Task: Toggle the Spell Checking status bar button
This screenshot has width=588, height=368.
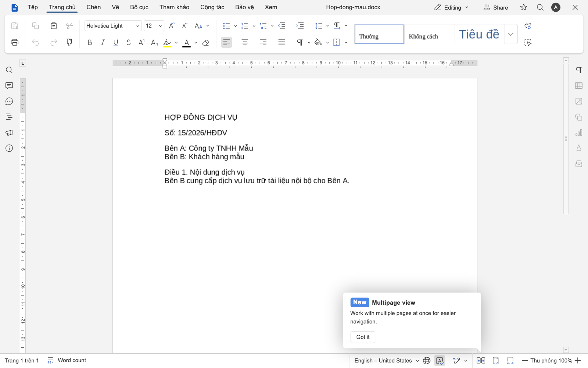Action: (440, 361)
